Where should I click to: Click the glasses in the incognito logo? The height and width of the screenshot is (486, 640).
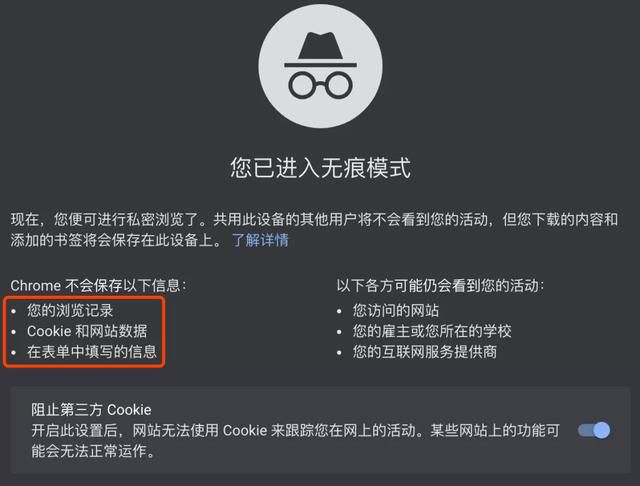(x=320, y=85)
